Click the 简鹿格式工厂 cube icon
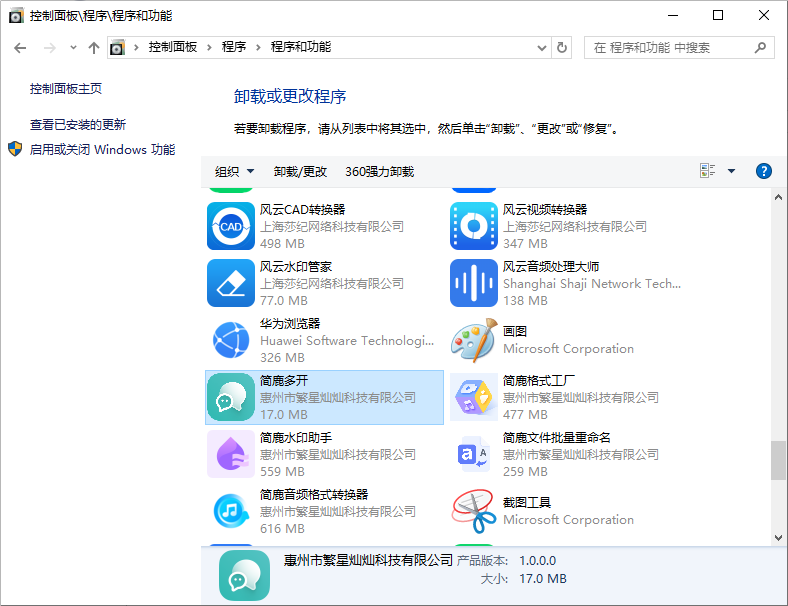 [474, 397]
